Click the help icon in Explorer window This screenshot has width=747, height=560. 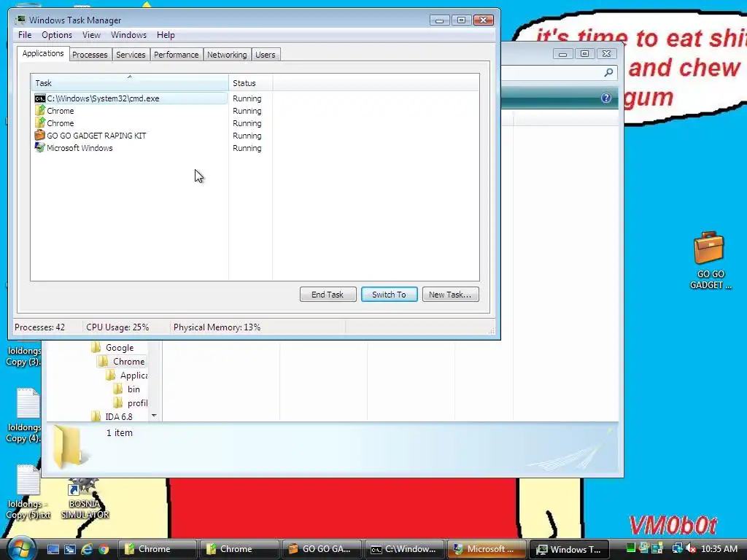click(x=606, y=98)
